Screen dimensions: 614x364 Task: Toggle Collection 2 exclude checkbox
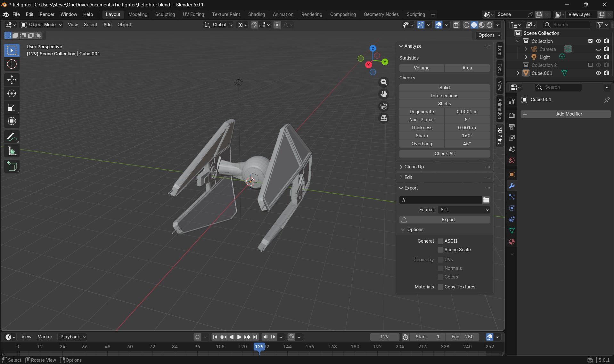(590, 65)
